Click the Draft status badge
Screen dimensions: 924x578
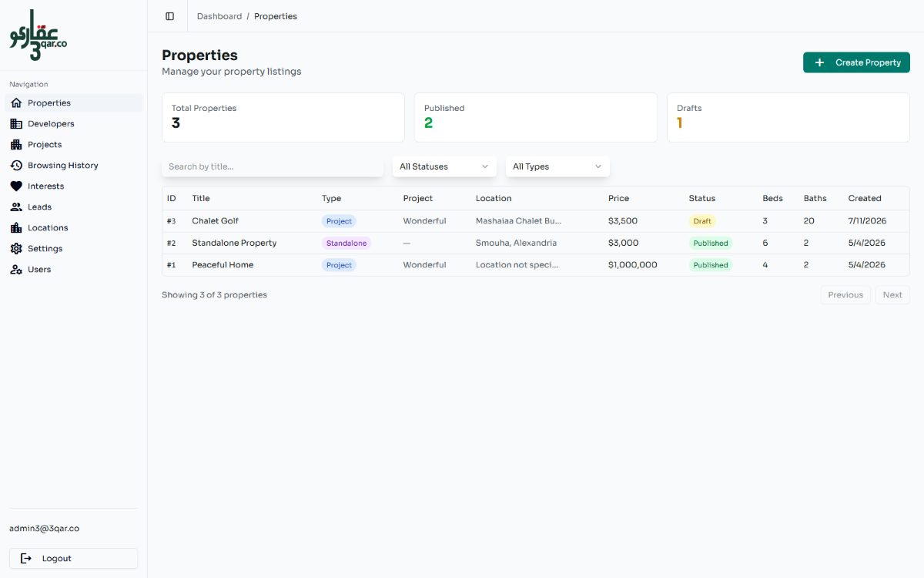(702, 221)
